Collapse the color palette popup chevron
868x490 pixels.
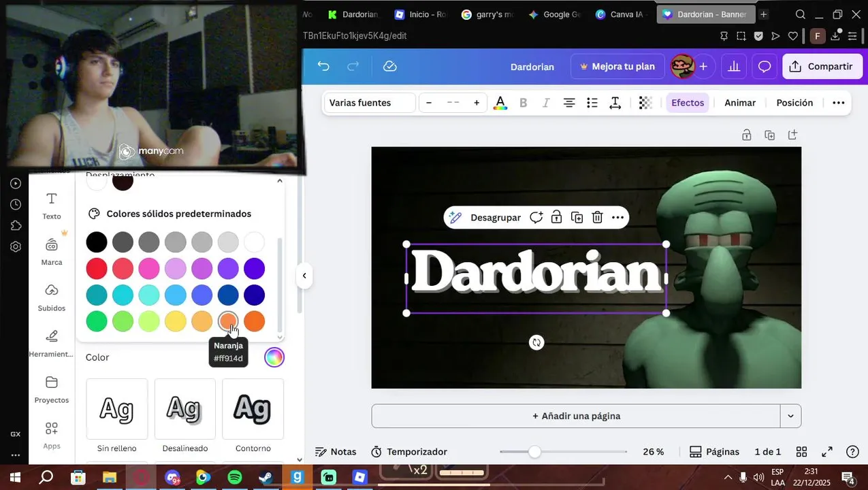pos(279,181)
